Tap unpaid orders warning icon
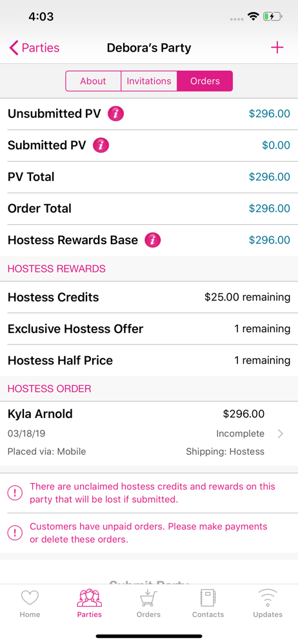The width and height of the screenshot is (298, 644). tap(15, 533)
